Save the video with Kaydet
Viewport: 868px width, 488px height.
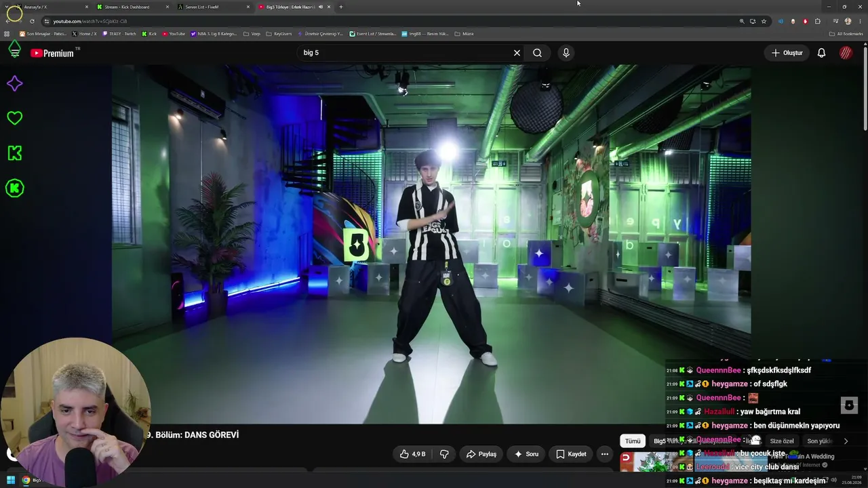tap(571, 454)
